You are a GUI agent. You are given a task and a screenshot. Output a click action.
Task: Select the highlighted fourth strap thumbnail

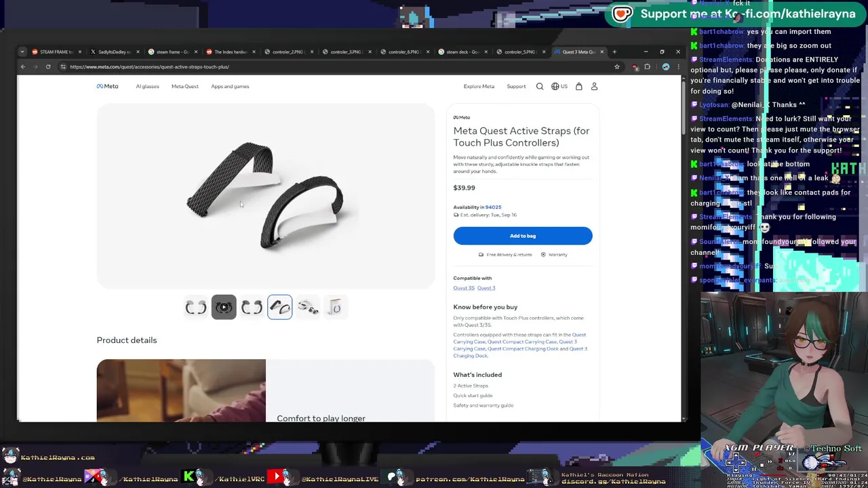pyautogui.click(x=279, y=308)
